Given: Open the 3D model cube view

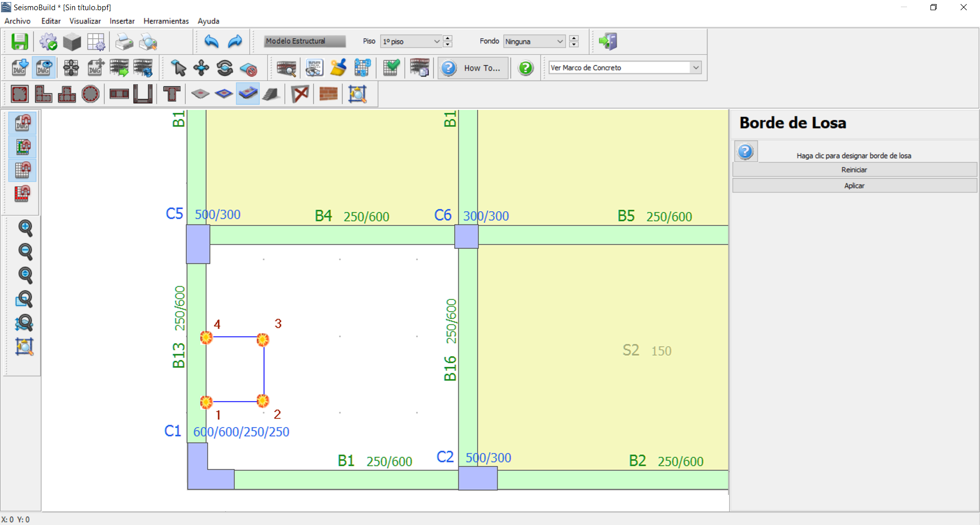Looking at the screenshot, I should click(72, 41).
